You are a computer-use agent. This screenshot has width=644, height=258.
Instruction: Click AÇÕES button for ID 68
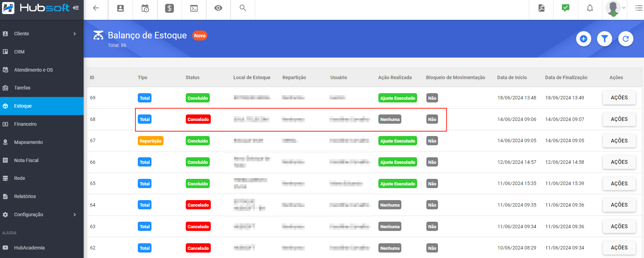(x=619, y=119)
